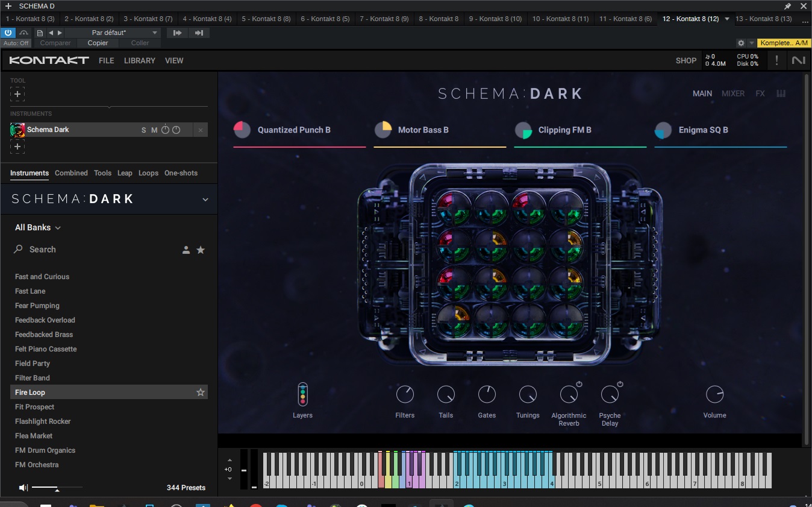Open the LIBRARY menu
Screen dimensions: 812x507
point(139,60)
